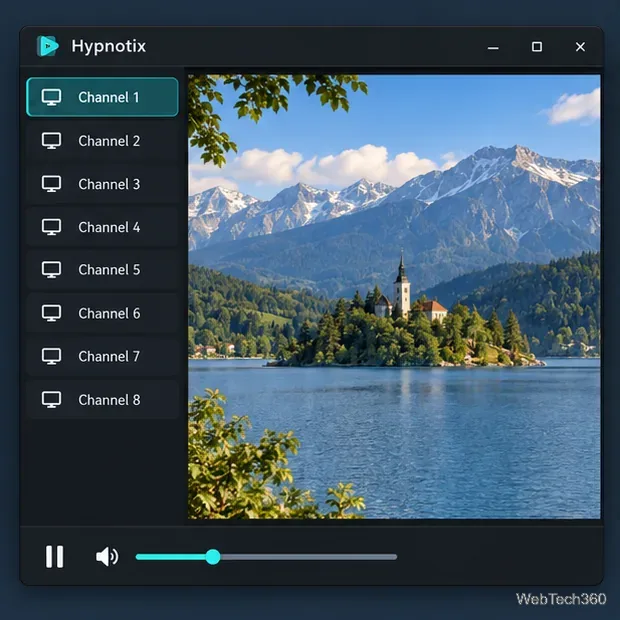Tune to Channel 6
Image resolution: width=620 pixels, height=620 pixels.
pos(102,313)
